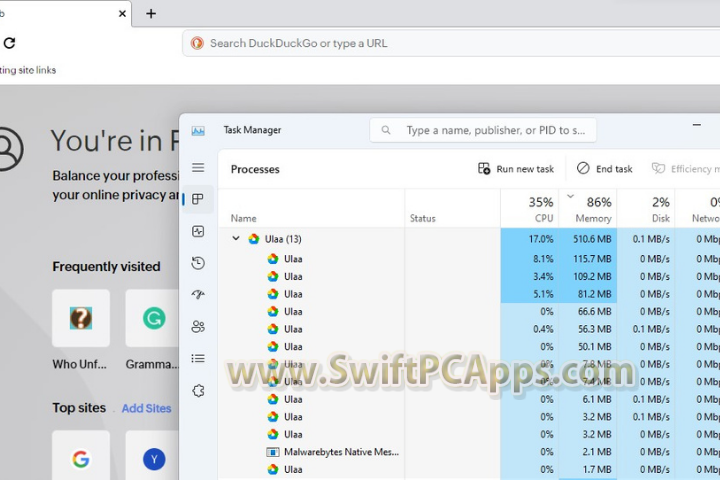
Task: Select Ulaa process using 50.1 MB
Action: pos(469,347)
